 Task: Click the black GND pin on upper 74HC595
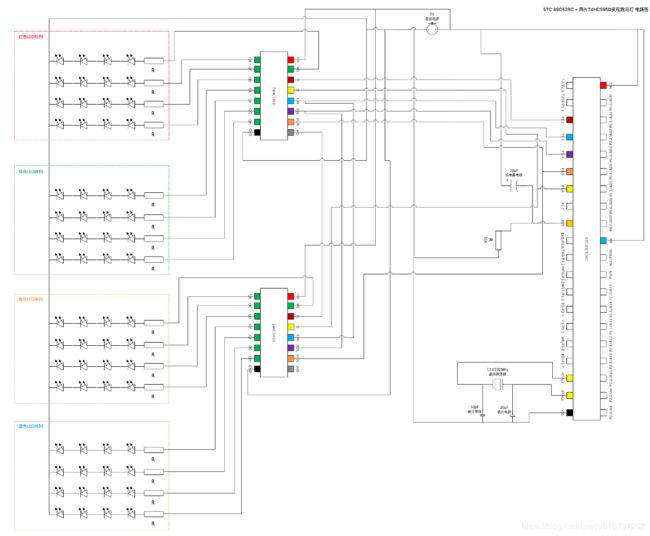[257, 132]
